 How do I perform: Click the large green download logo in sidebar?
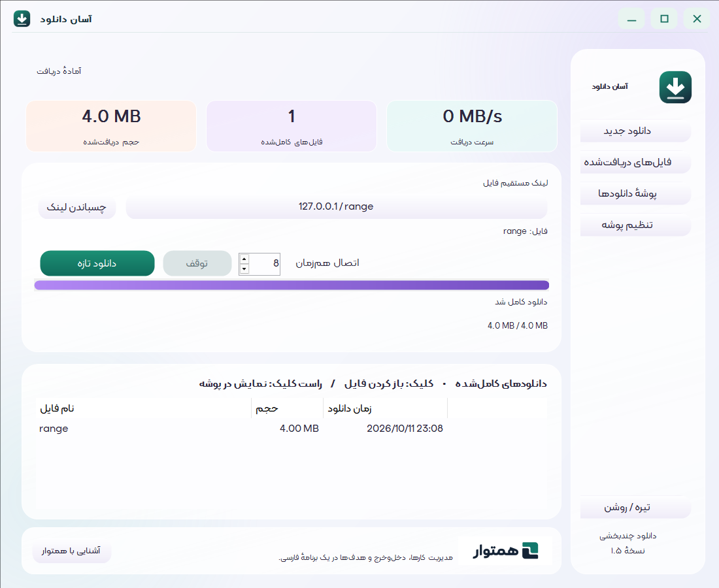(675, 87)
